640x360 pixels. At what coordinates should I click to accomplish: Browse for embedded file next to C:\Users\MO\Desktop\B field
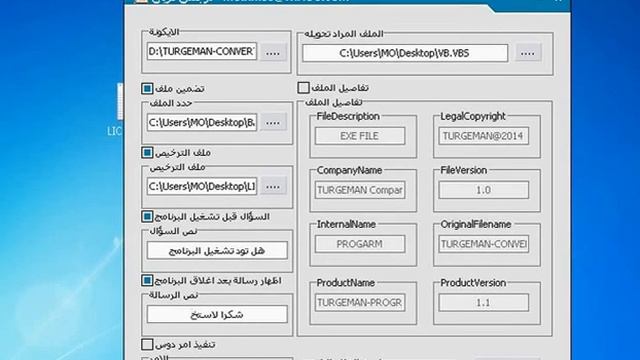point(273,122)
